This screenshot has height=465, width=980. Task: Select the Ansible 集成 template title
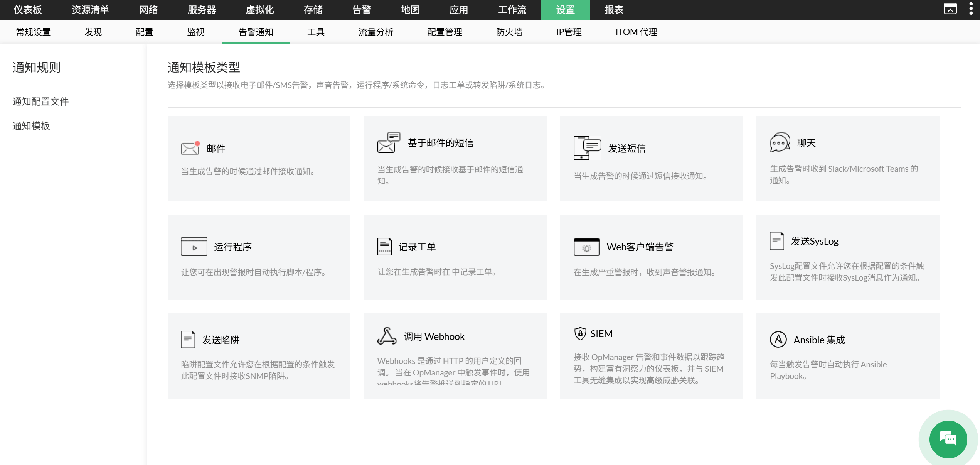[819, 340]
